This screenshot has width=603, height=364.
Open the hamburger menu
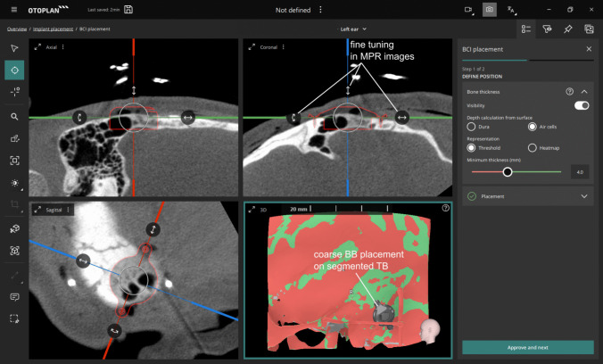click(14, 10)
